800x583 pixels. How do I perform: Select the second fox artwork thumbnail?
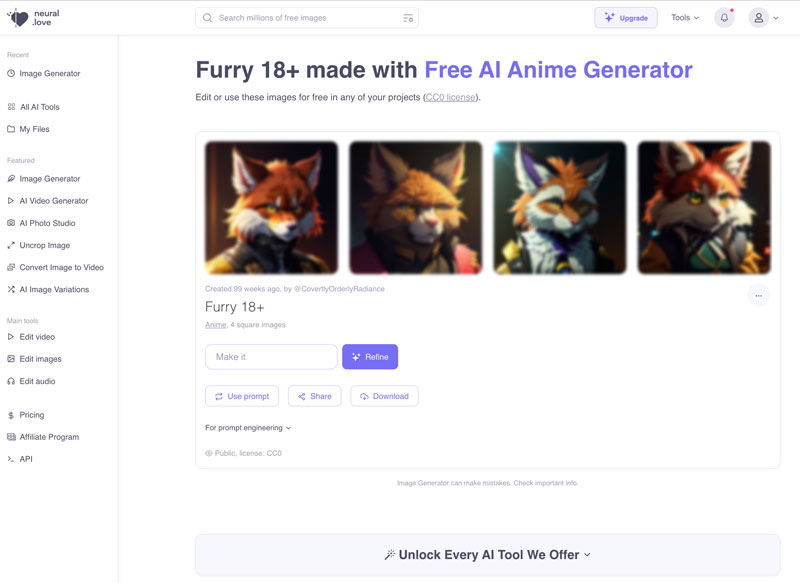pyautogui.click(x=415, y=206)
